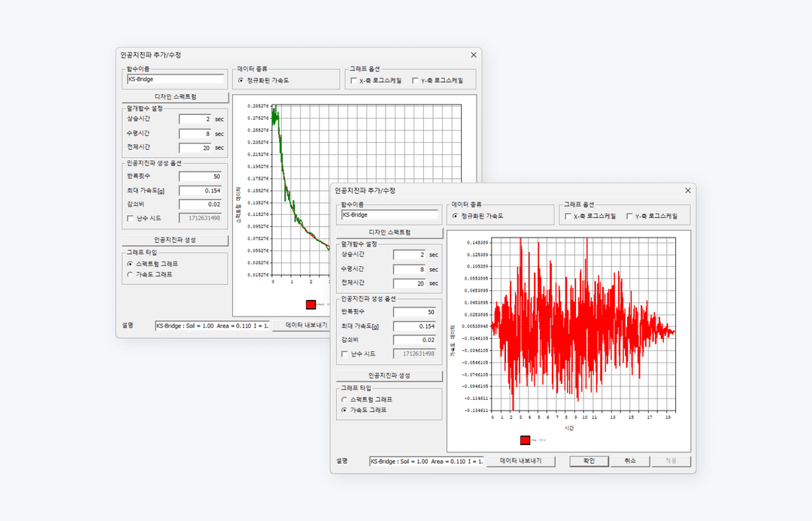Screen dimensions: 812x521
Task: Click 설명 description field in front dialog
Action: tap(427, 462)
